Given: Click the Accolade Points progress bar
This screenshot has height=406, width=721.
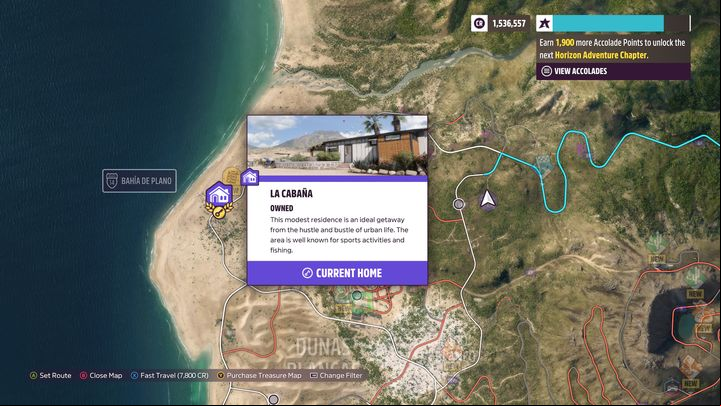Looking at the screenshot, I should click(x=622, y=23).
